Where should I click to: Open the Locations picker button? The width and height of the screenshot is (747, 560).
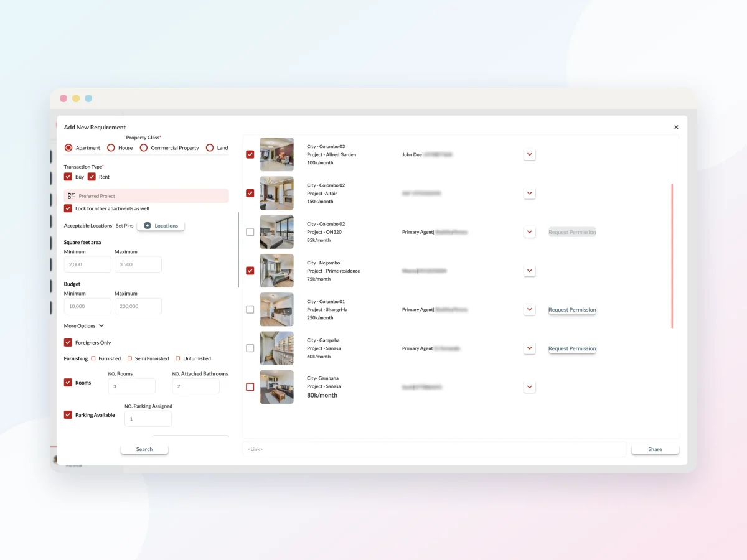coord(161,226)
